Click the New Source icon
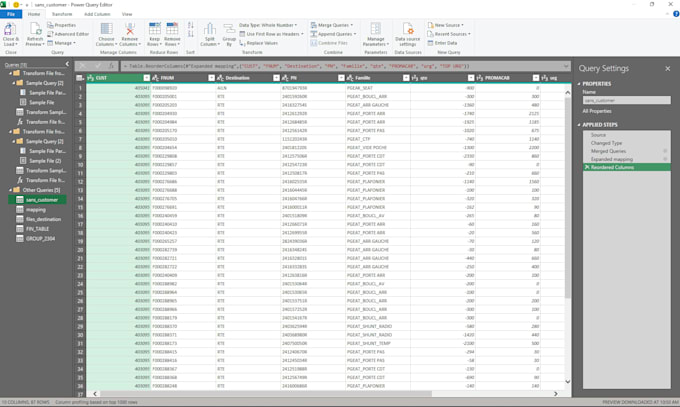Viewport: 680px width, 407px height. [x=431, y=25]
